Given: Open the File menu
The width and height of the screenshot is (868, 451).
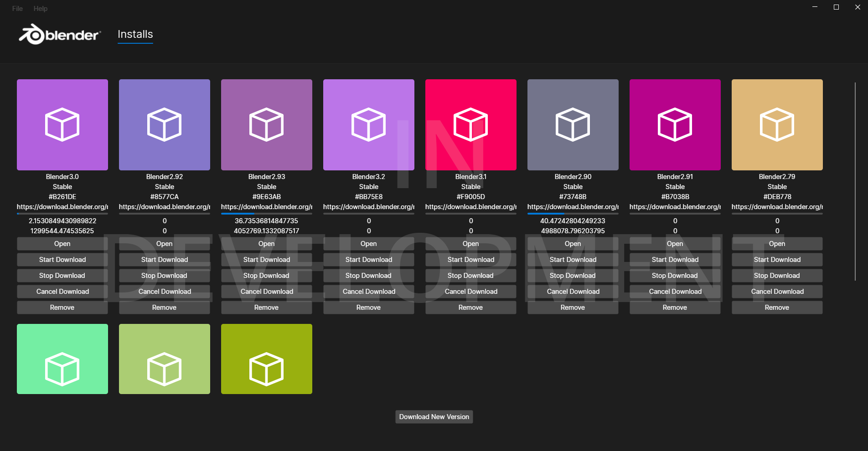Looking at the screenshot, I should [x=17, y=9].
